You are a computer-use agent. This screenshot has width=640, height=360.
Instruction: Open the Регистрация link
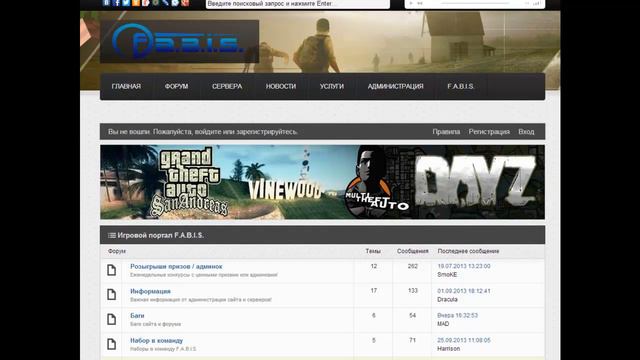coord(489,132)
